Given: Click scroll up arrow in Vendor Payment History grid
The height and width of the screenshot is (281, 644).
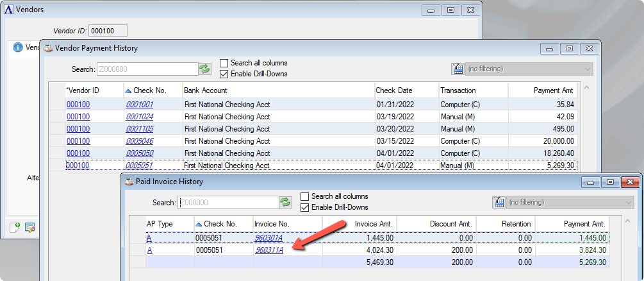Looking at the screenshot, I should pyautogui.click(x=585, y=88).
